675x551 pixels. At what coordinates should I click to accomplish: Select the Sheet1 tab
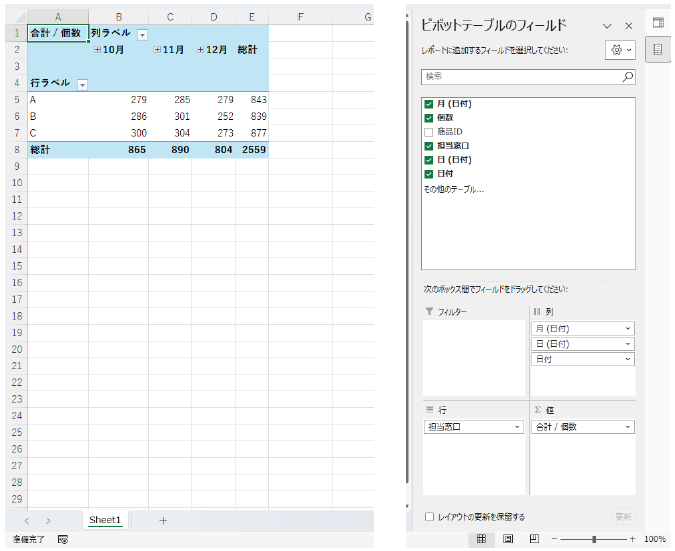[x=105, y=520]
